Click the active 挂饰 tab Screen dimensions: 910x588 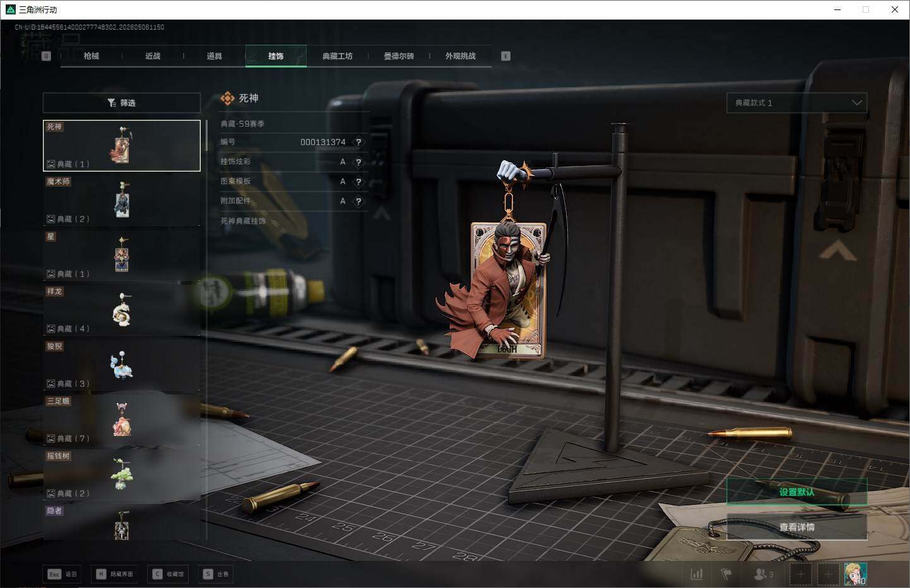[276, 56]
